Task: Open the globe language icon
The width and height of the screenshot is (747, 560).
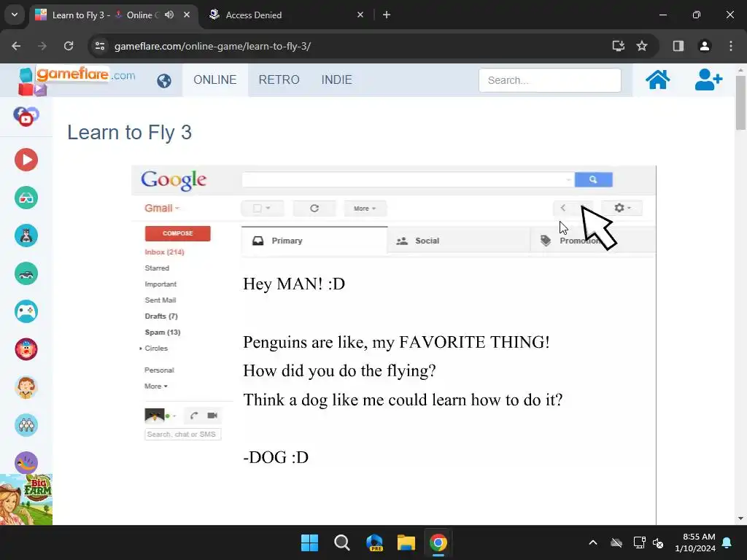Action: pyautogui.click(x=164, y=80)
